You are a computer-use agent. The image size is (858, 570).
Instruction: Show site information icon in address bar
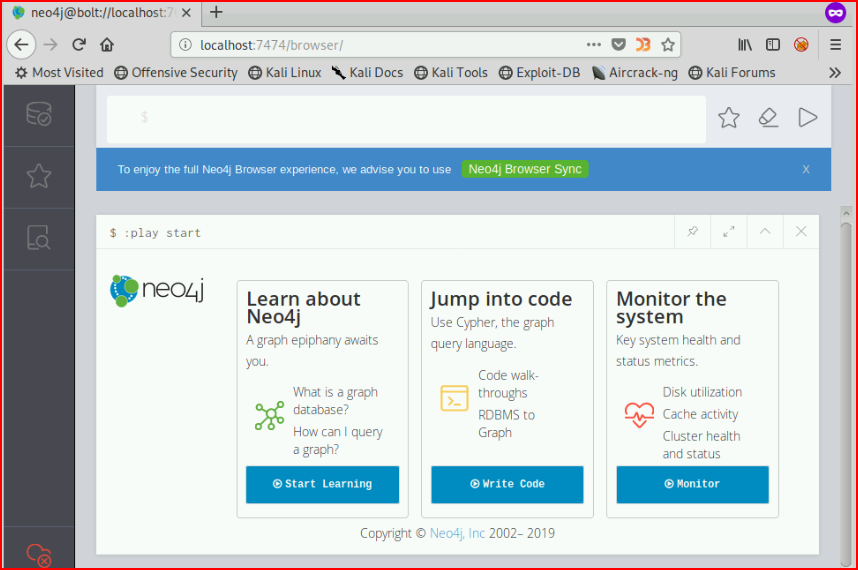point(185,45)
